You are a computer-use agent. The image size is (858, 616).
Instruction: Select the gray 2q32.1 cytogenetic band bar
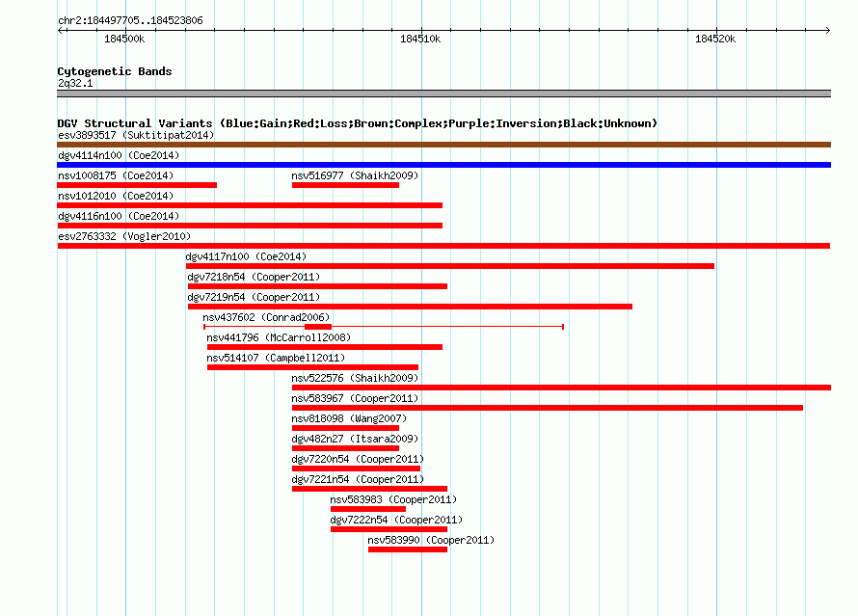(x=443, y=94)
